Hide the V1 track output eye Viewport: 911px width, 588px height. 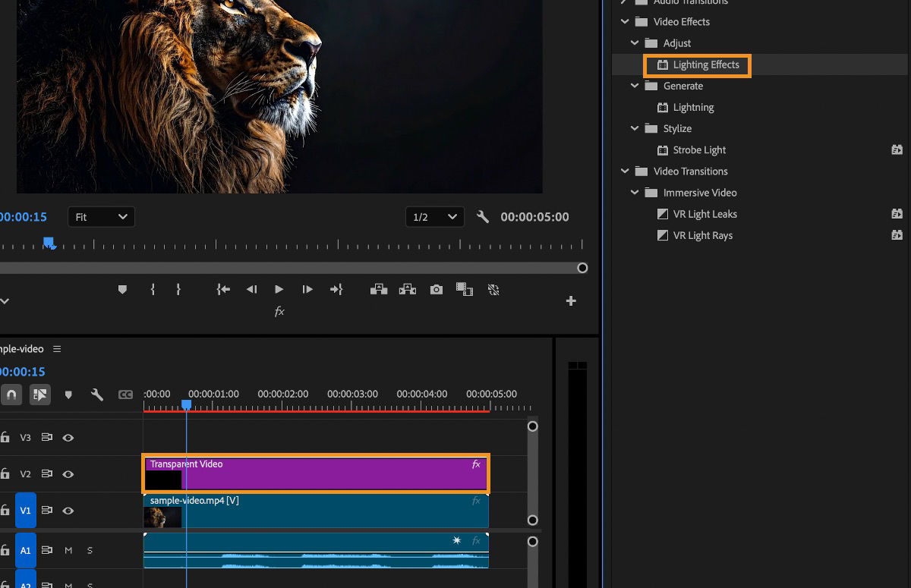coord(68,511)
